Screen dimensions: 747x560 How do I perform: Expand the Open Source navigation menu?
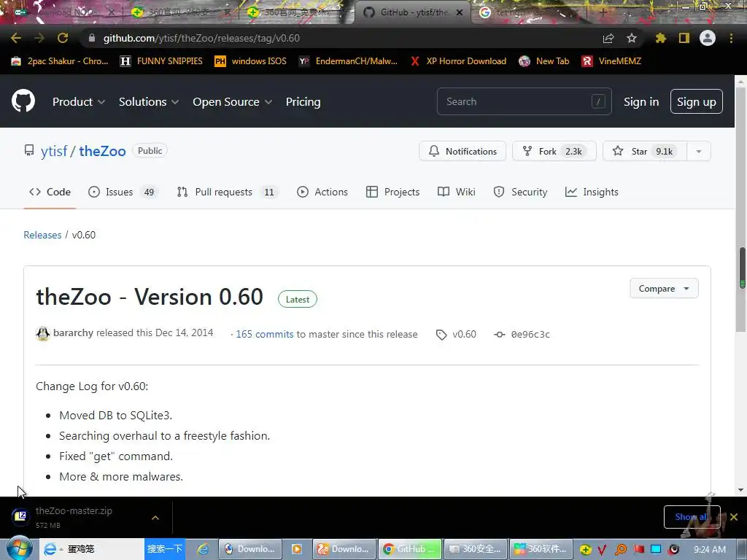[x=233, y=102]
